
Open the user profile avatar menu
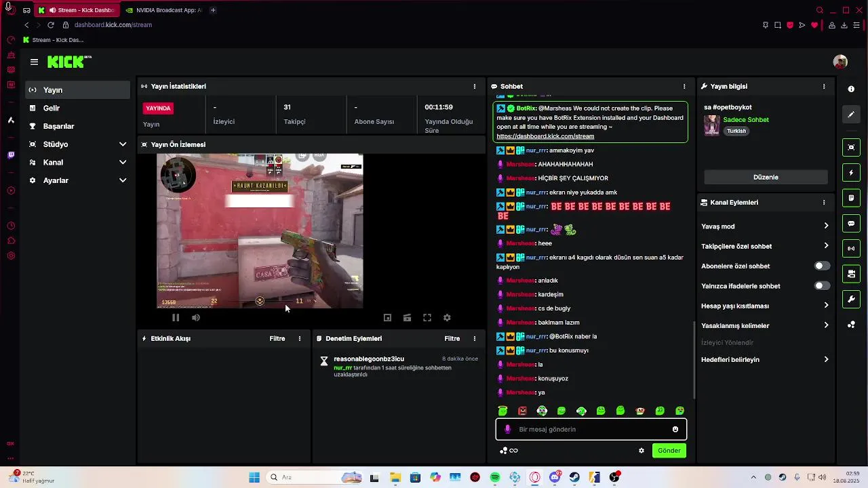click(840, 62)
